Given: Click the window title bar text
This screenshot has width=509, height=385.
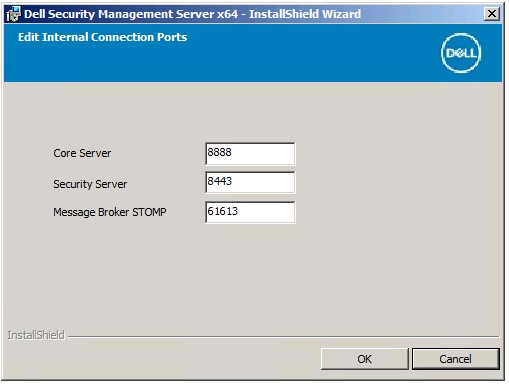Looking at the screenshot, I should [x=192, y=14].
